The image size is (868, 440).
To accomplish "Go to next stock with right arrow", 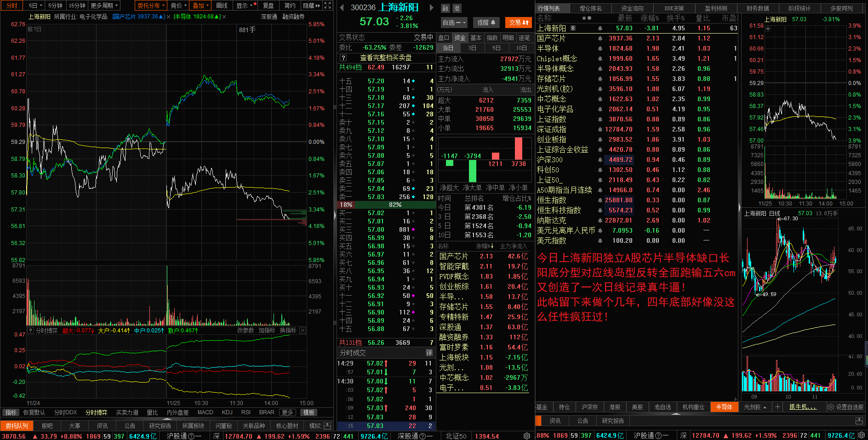I will point(431,7).
